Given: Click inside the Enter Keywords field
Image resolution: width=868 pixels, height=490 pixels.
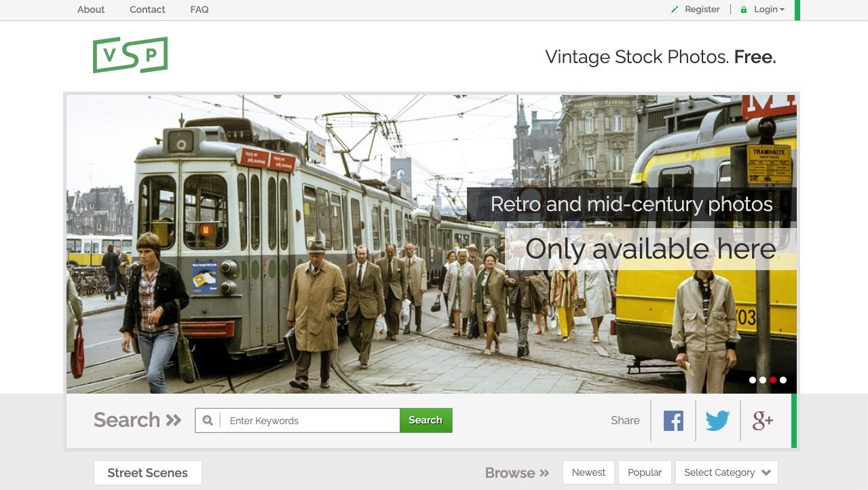Looking at the screenshot, I should 305,421.
